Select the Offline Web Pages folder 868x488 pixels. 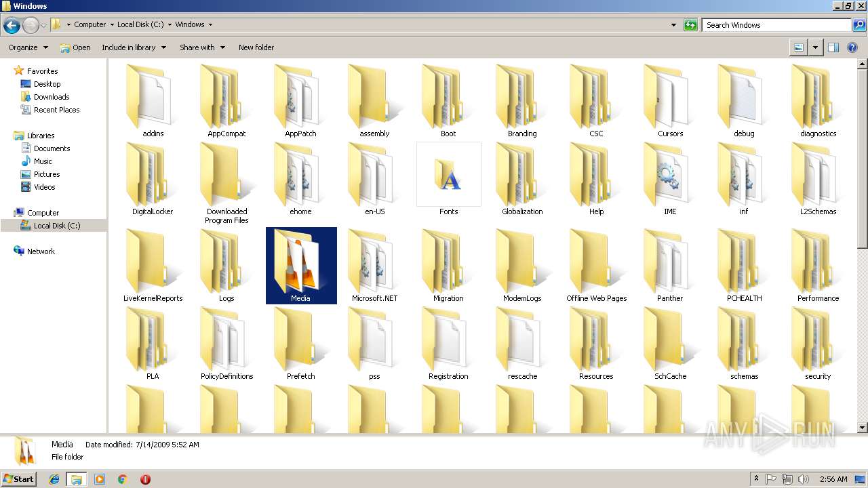coord(596,266)
